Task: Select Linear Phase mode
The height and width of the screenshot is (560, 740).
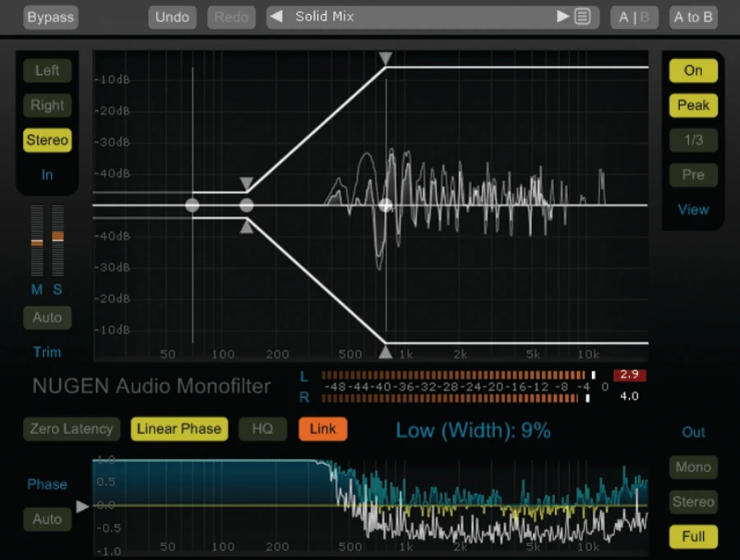Action: (x=179, y=428)
